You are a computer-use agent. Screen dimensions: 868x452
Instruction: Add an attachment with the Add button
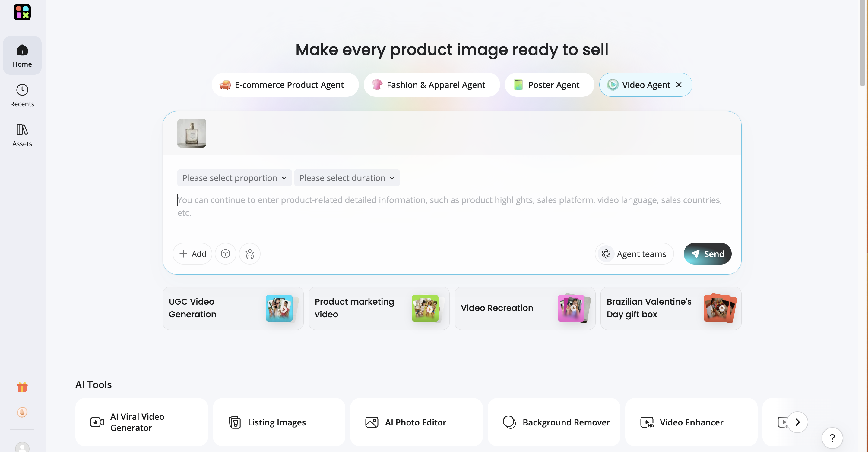(x=192, y=253)
